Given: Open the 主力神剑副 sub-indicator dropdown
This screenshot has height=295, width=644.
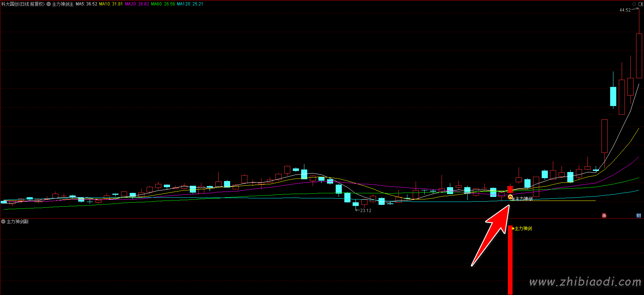Looking at the screenshot, I should pos(3,221).
